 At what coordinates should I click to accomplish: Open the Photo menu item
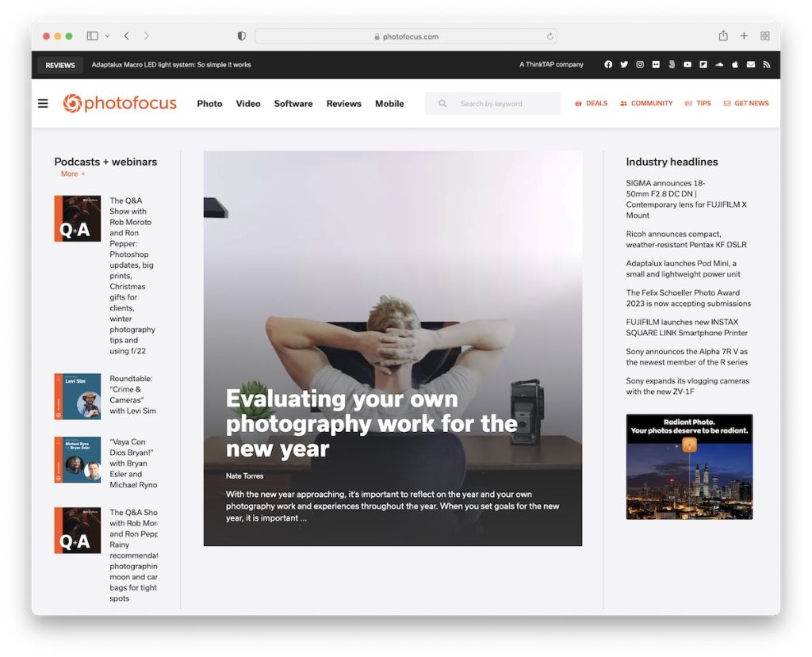click(x=209, y=103)
